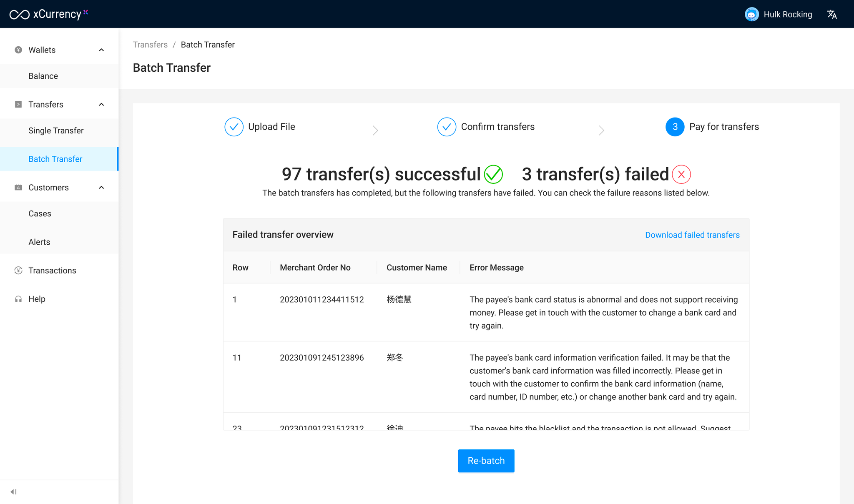Collapse the Customers menu chevron
The height and width of the screenshot is (504, 854).
[101, 188]
